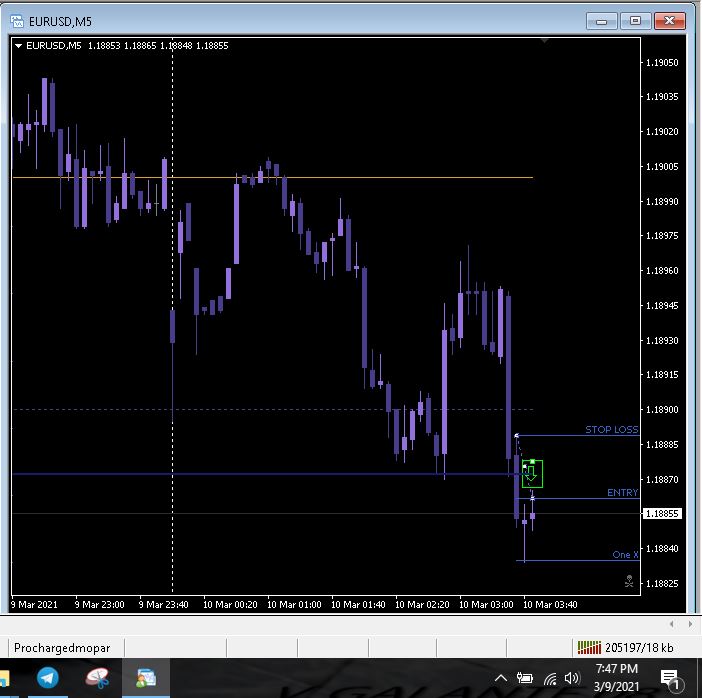Close the EURUSD,M5 chart window
Screen dimensions: 702x698
[669, 21]
